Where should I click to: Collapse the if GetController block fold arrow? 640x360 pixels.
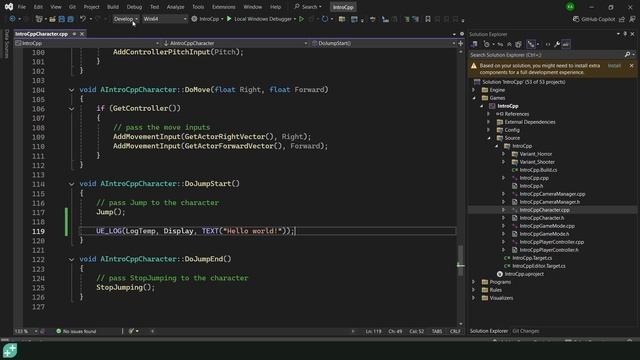click(71, 109)
